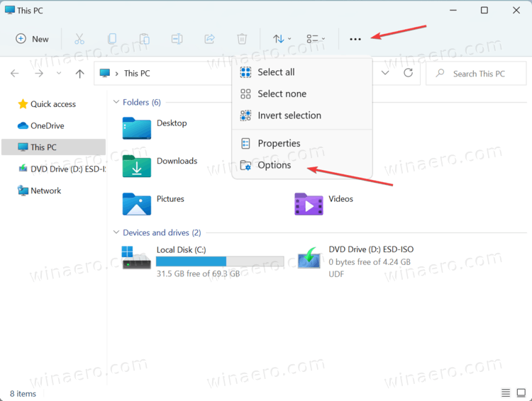Screen dimensions: 532x401
Task: Click the Local Disk (C:) usage bar
Action: coord(220,261)
